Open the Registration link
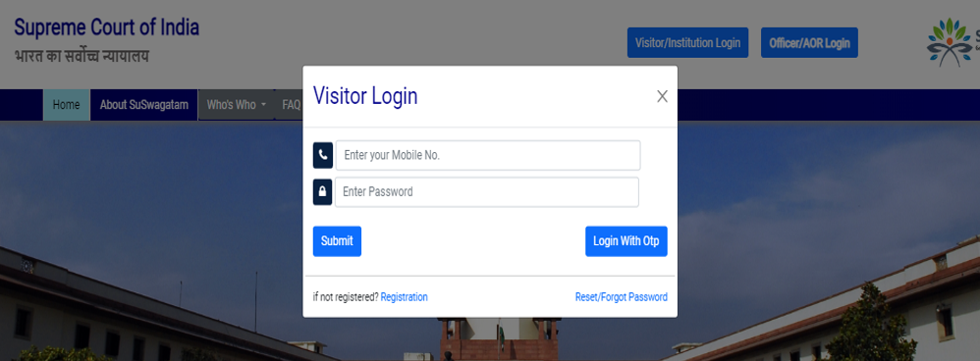This screenshot has height=361, width=980. 404,297
